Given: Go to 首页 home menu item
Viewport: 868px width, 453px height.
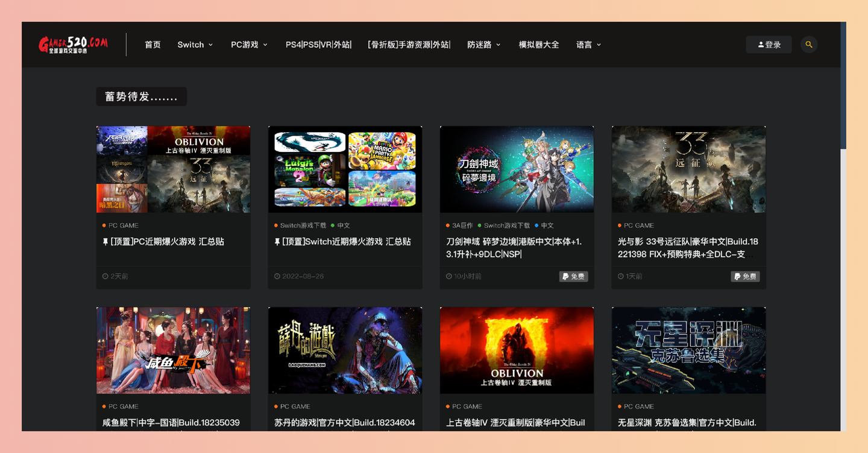Looking at the screenshot, I should click(153, 45).
